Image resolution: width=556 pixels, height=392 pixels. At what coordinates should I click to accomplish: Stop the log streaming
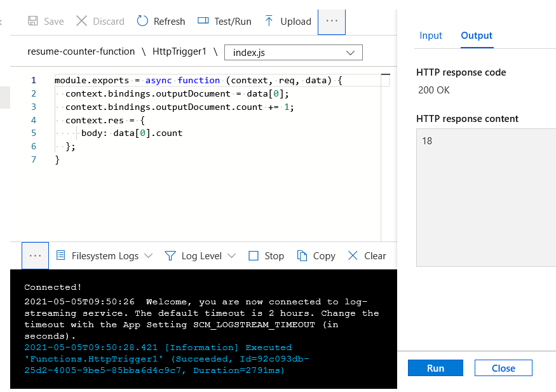[x=266, y=255]
